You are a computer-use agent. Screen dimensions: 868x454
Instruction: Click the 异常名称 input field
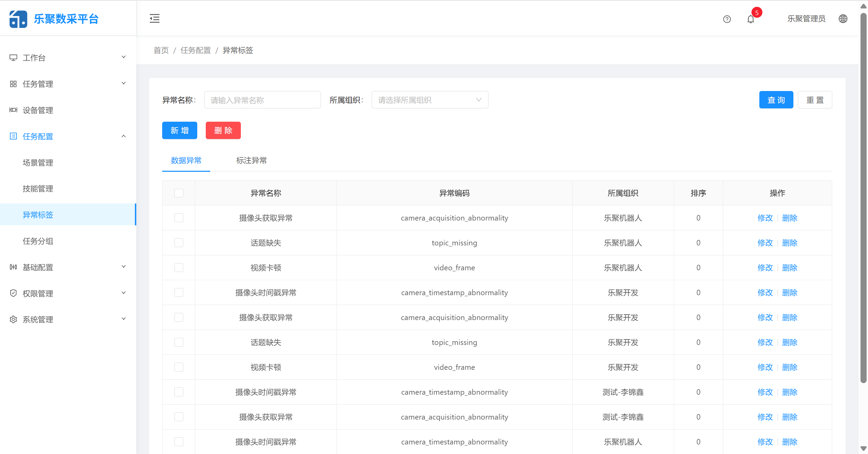[x=262, y=100]
